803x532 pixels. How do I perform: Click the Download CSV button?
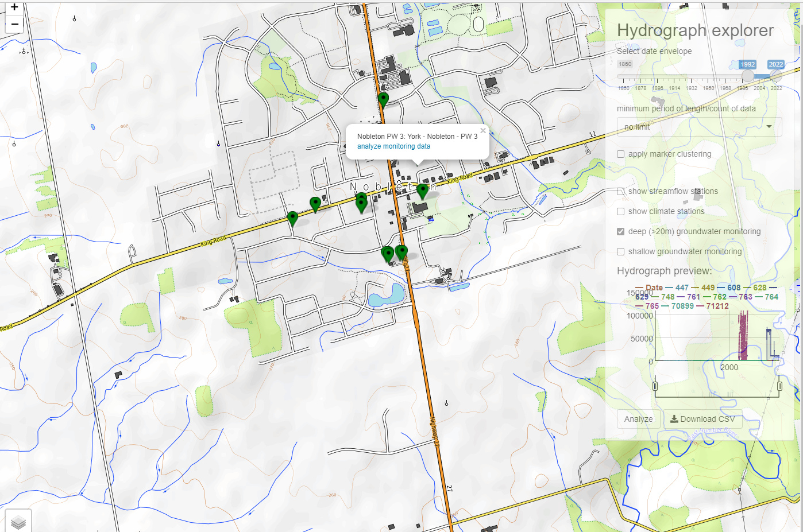(702, 419)
